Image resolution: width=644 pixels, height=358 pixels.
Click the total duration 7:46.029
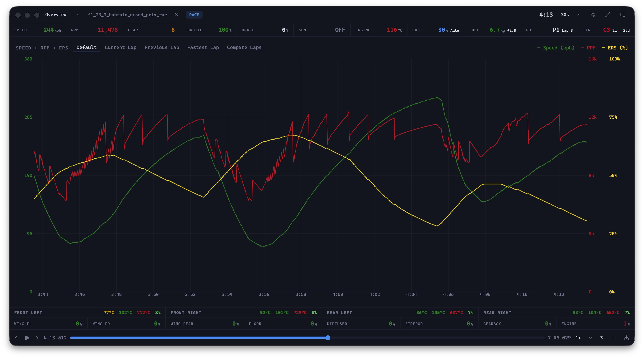tap(559, 338)
